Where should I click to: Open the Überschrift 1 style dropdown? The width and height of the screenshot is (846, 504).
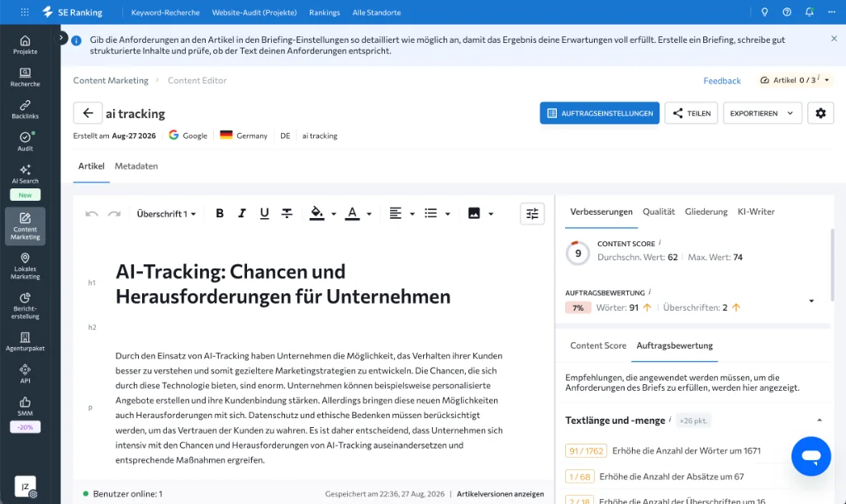tap(166, 214)
